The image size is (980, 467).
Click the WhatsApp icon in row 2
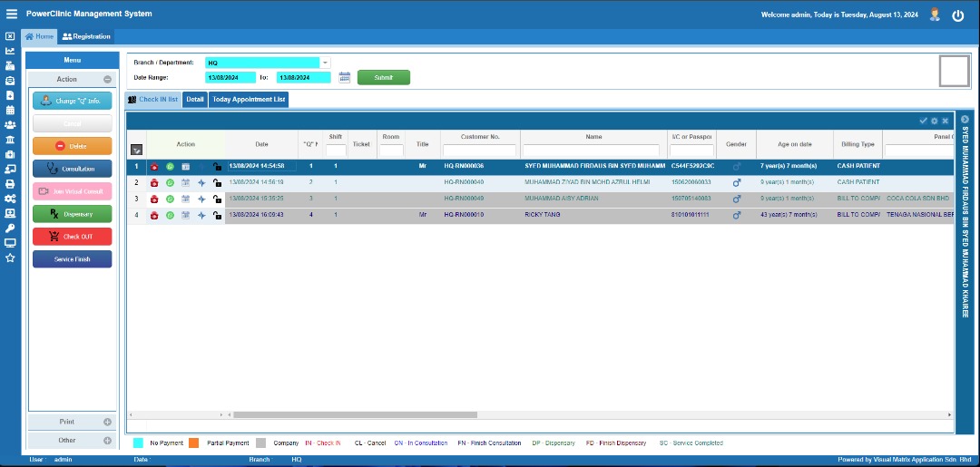(170, 183)
